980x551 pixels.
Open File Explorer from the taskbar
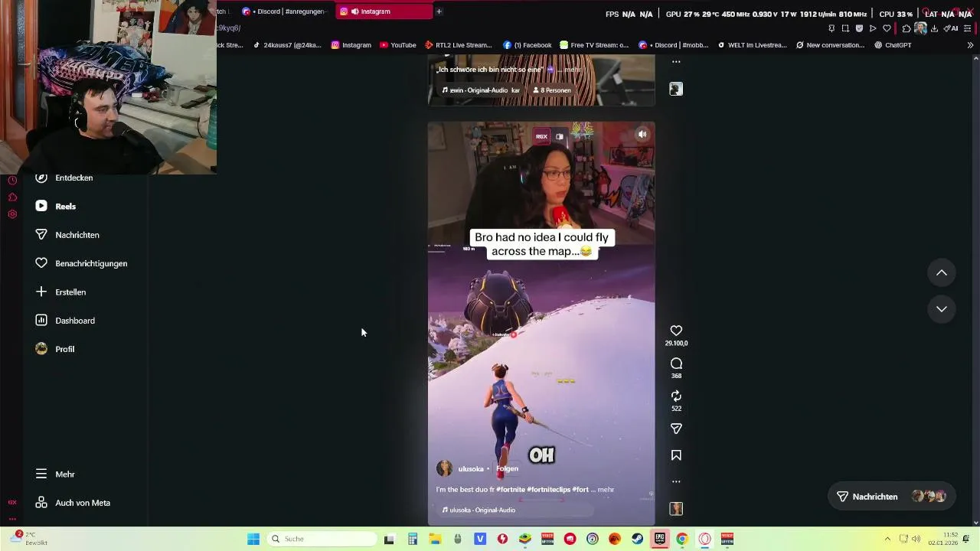[435, 539]
